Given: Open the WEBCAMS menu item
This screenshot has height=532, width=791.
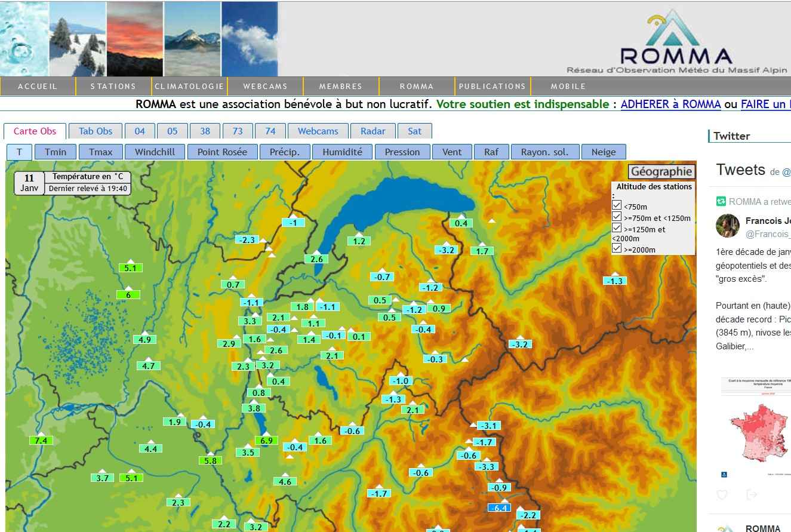Looking at the screenshot, I should pyautogui.click(x=265, y=86).
